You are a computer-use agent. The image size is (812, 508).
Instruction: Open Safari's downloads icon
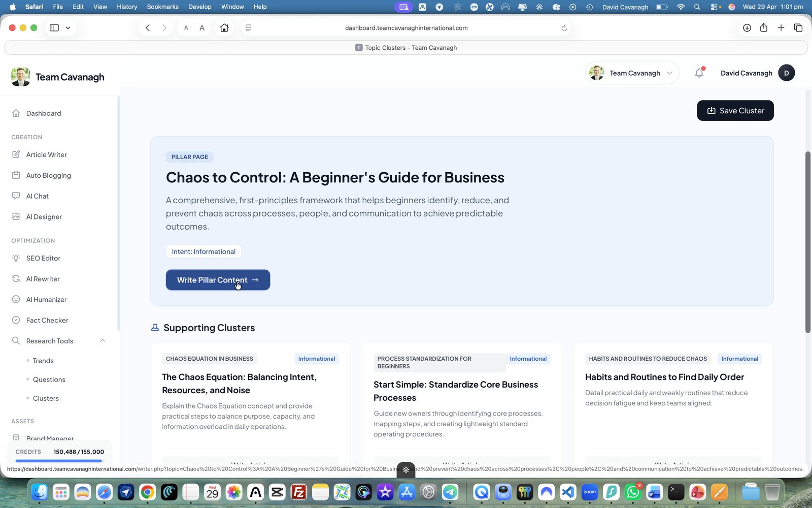tap(747, 28)
